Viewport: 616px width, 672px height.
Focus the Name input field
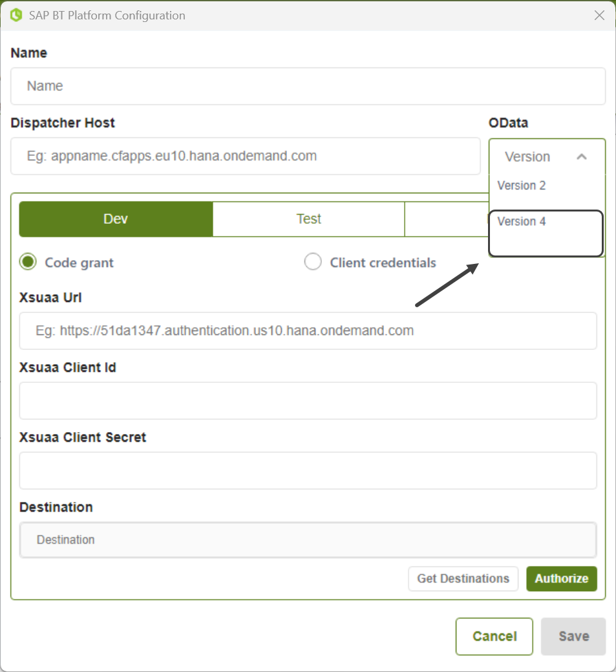(308, 86)
